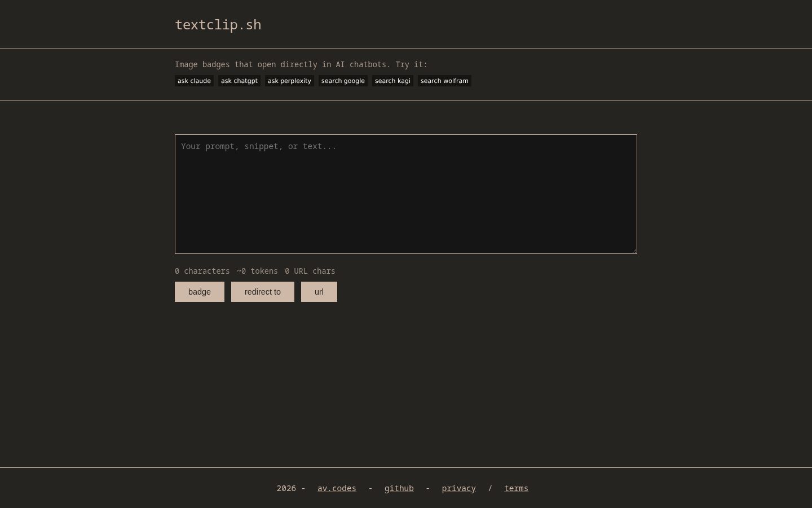Click the '0 URL chars' counter text
812x508 pixels.
tap(310, 271)
